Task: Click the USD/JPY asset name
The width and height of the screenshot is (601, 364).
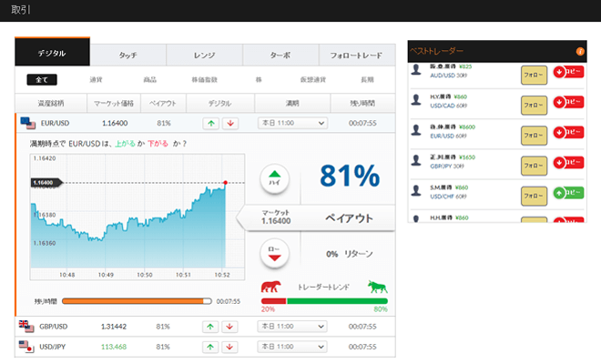Action: click(53, 347)
